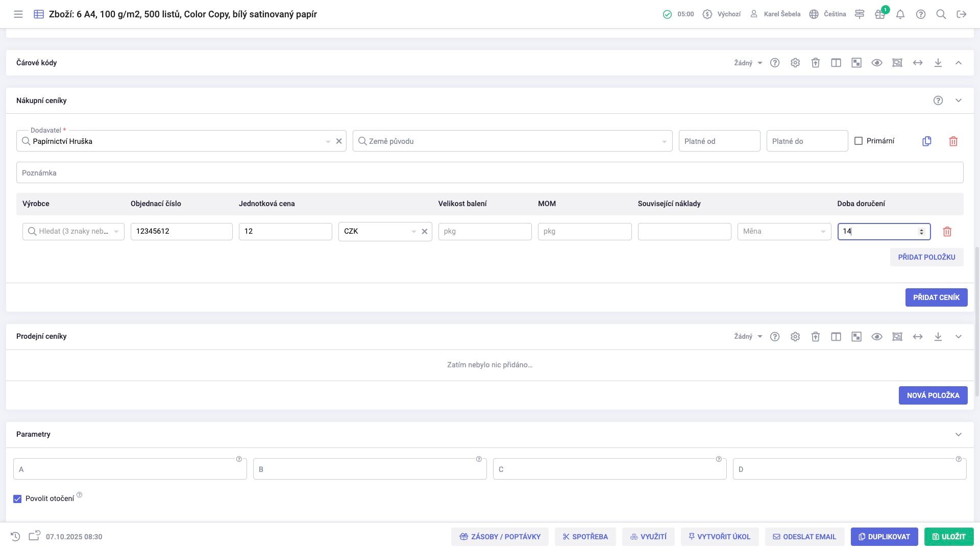Open the Země původu dropdown
Viewport: 980px width, 551px height.
pos(512,141)
